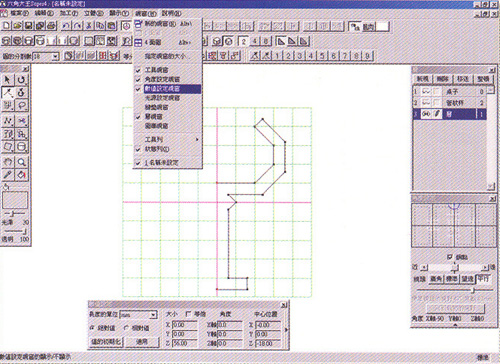Toggle eye visibility of layer 1 桌子
Screen dimensions: 500x364
tap(426, 91)
